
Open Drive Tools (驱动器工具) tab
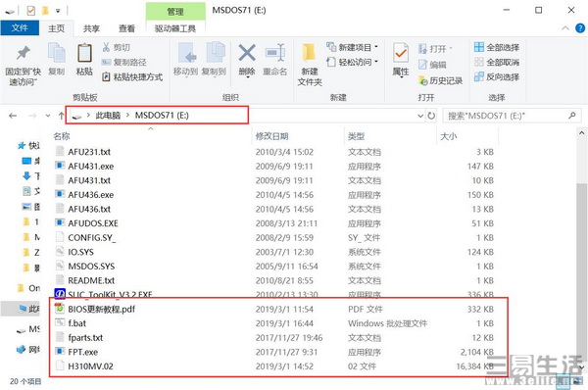click(x=175, y=28)
